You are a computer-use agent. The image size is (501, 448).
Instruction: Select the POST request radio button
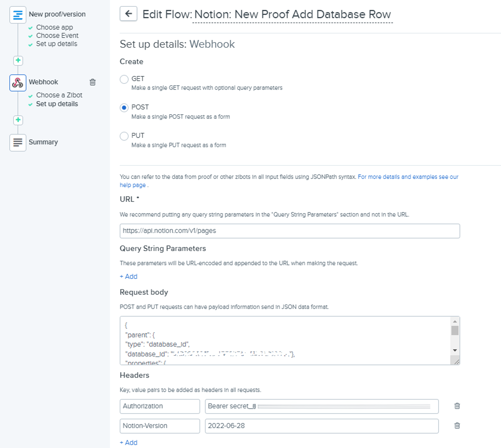124,108
